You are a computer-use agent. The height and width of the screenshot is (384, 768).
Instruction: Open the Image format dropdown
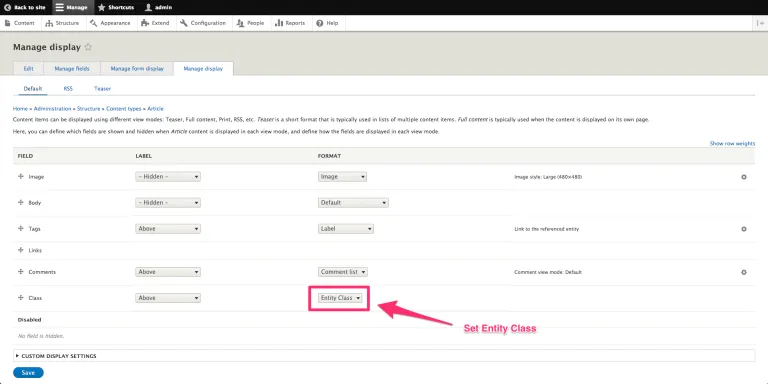click(342, 177)
